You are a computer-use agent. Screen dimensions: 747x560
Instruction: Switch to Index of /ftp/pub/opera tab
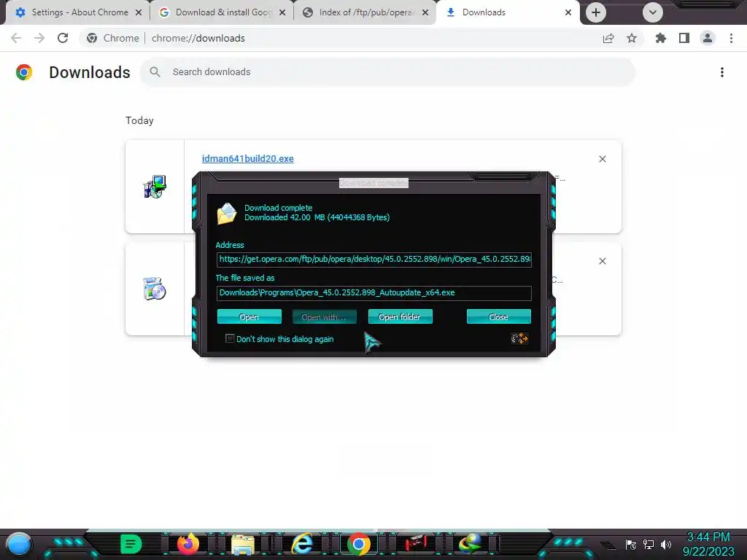pos(367,12)
